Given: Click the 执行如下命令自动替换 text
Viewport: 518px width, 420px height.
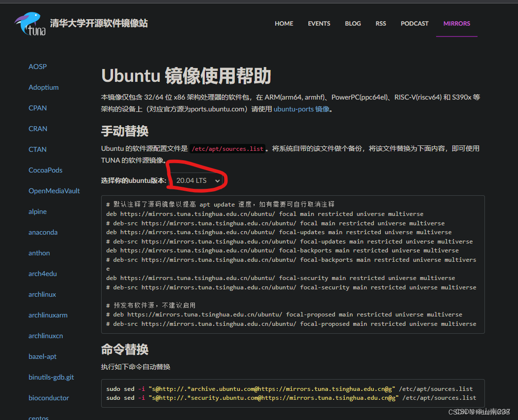Looking at the screenshot, I should pyautogui.click(x=136, y=367).
